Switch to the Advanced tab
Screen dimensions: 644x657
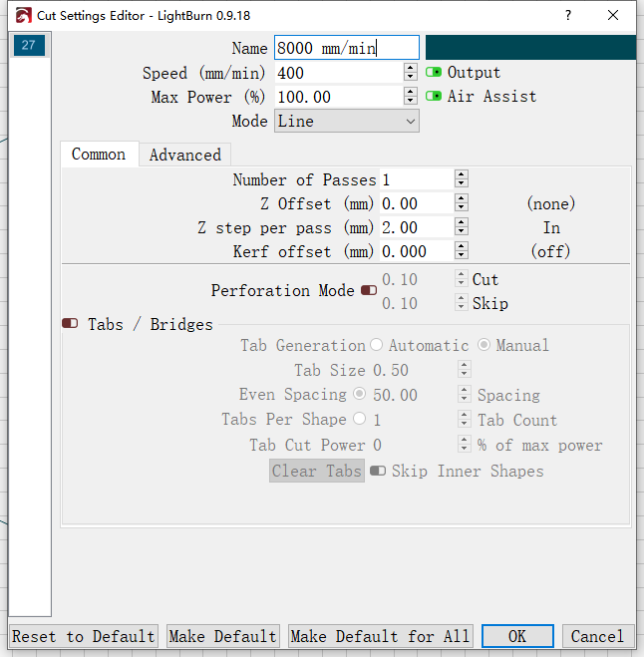click(185, 156)
